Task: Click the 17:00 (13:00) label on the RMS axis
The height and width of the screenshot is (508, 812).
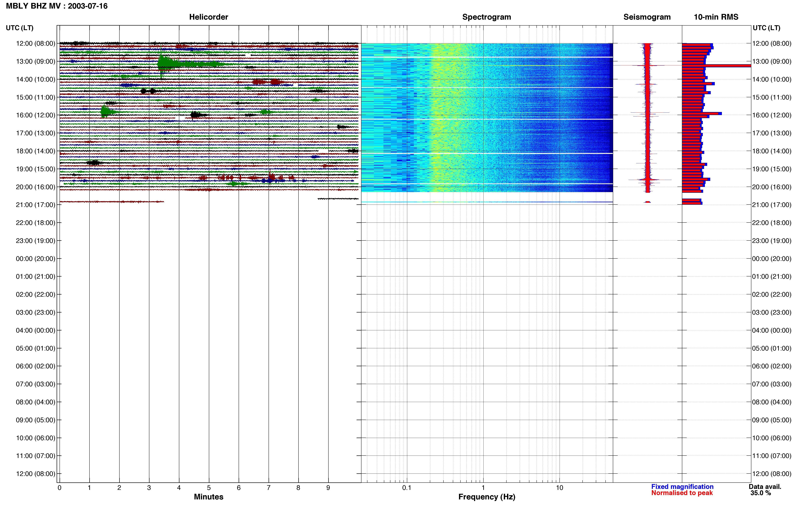Action: click(x=772, y=133)
